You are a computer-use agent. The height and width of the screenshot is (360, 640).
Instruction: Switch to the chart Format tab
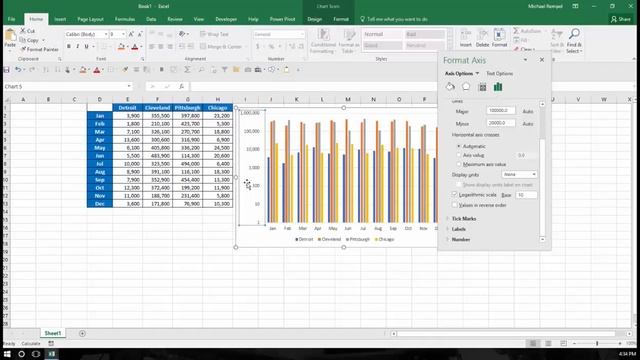pos(341,19)
